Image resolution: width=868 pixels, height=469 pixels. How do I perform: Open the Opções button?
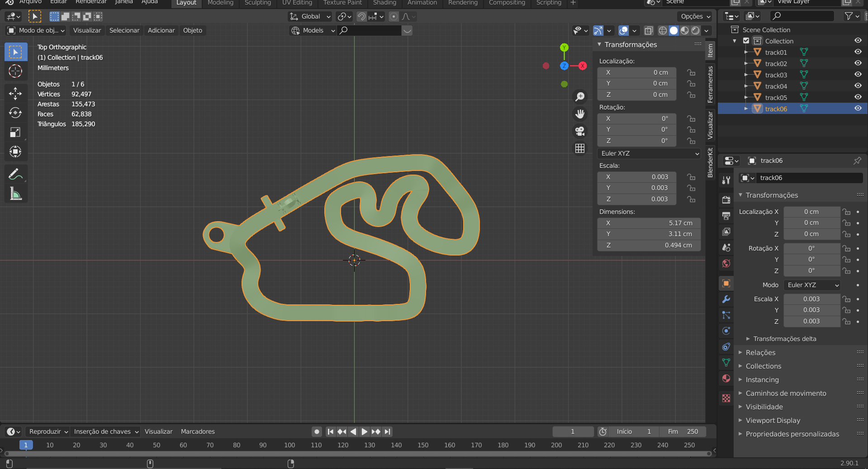[695, 16]
